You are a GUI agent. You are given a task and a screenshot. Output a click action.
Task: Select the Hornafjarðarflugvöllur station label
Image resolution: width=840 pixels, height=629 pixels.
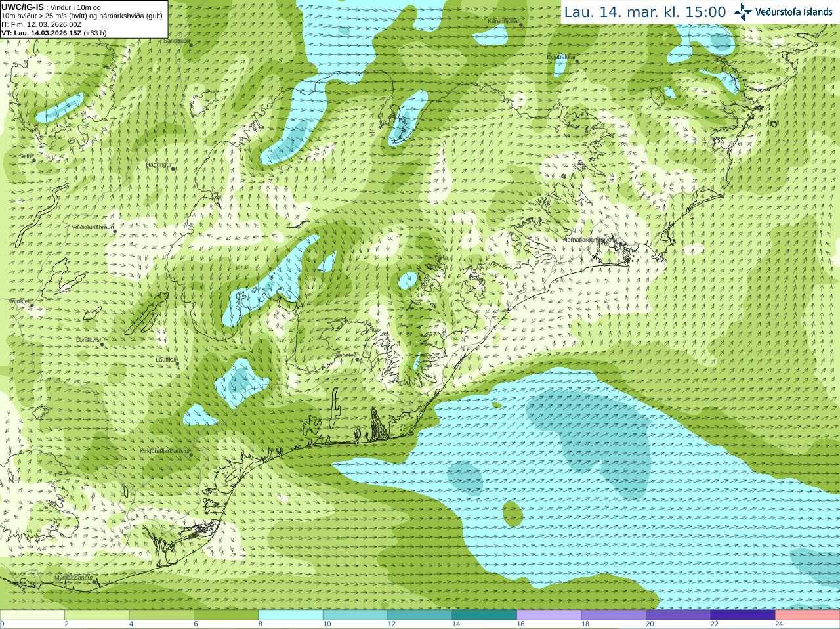pyautogui.click(x=590, y=240)
